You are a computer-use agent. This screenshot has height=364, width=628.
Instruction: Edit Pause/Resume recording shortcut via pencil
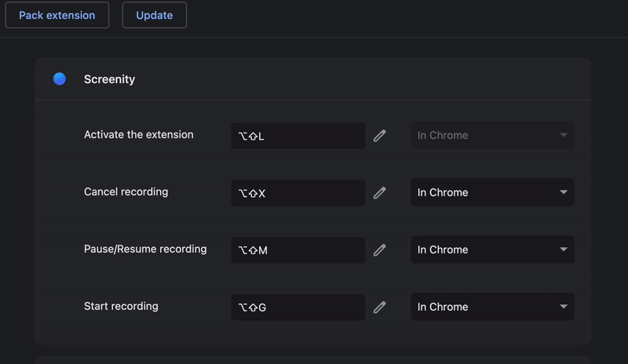click(x=380, y=249)
